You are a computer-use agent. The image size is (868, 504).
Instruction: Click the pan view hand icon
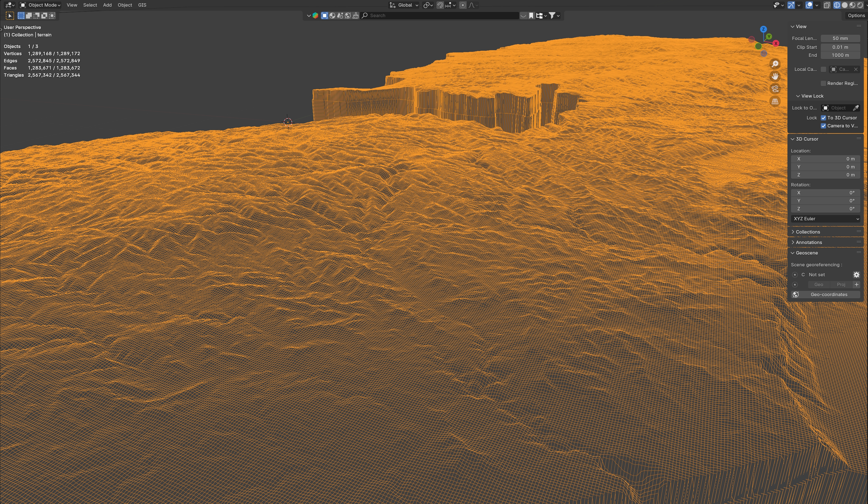(x=775, y=76)
